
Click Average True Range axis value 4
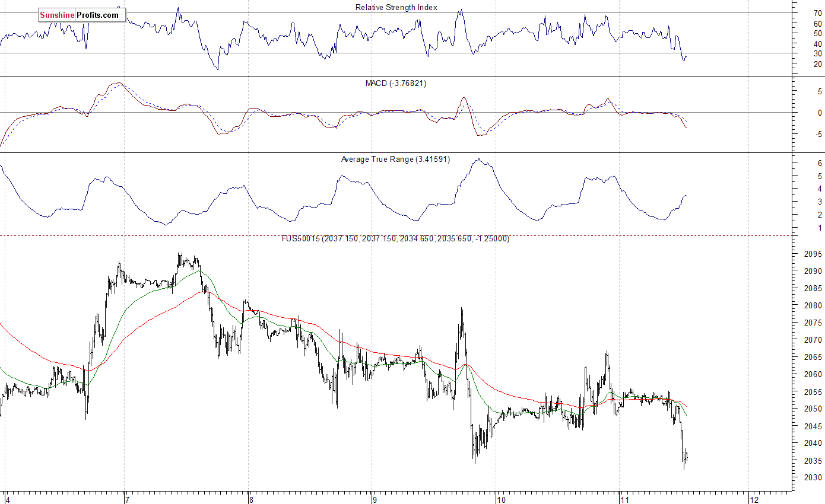(x=820, y=189)
